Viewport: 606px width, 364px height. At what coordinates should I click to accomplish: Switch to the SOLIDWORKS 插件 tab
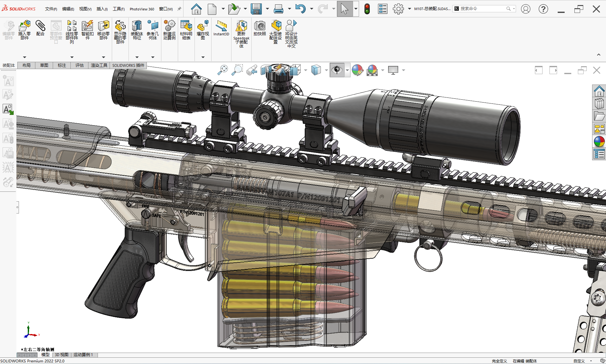click(x=128, y=65)
